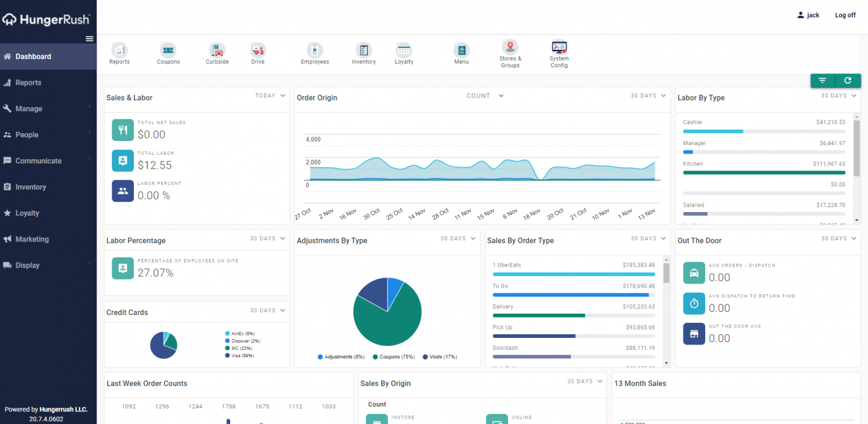Select Marketing in the left sidebar
Viewport: 868px width, 424px height.
pos(32,239)
